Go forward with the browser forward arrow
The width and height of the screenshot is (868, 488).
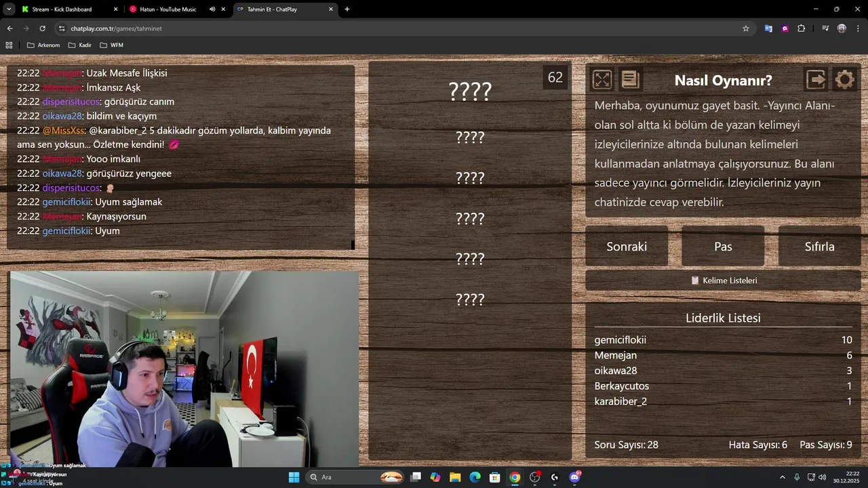[x=26, y=28]
